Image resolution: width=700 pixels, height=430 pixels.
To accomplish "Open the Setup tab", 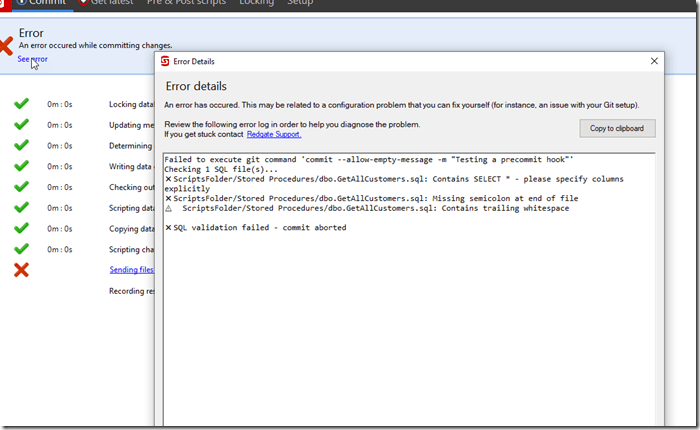I will coord(300,3).
